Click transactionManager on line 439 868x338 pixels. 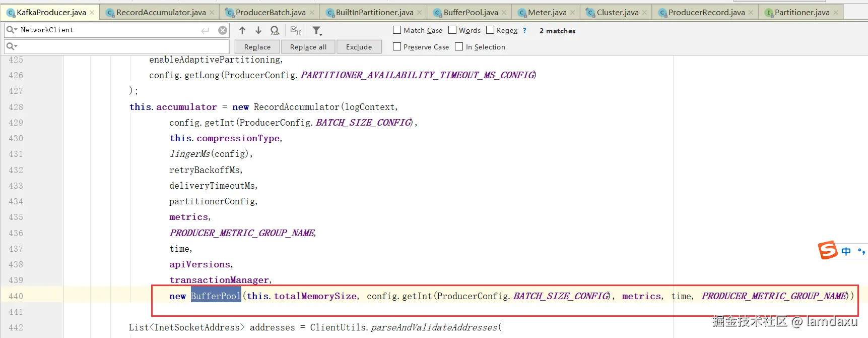(219, 280)
